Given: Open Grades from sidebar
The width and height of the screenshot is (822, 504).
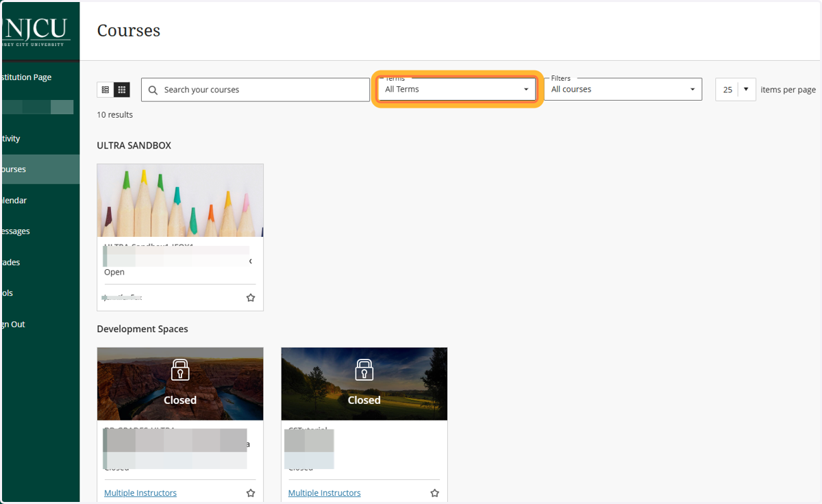Looking at the screenshot, I should tap(12, 262).
